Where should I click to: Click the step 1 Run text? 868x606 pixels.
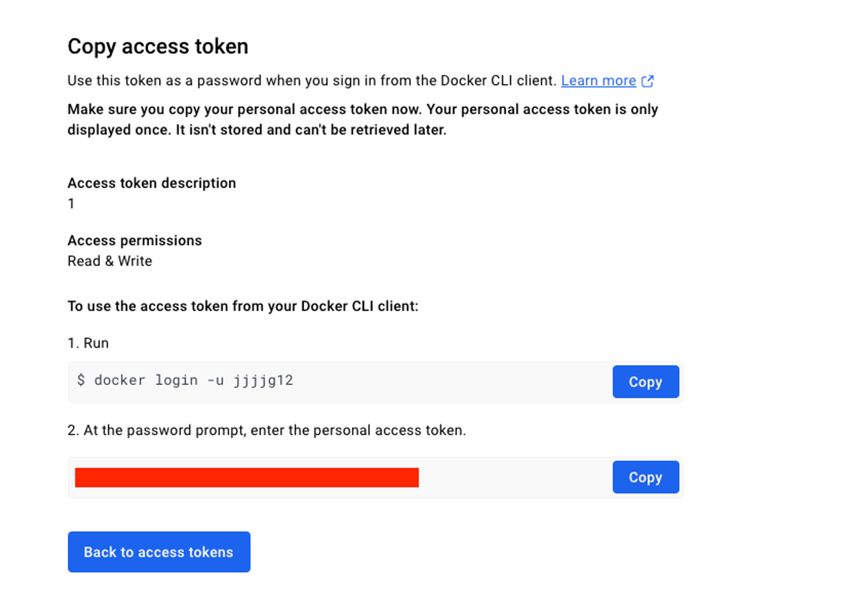coord(88,343)
